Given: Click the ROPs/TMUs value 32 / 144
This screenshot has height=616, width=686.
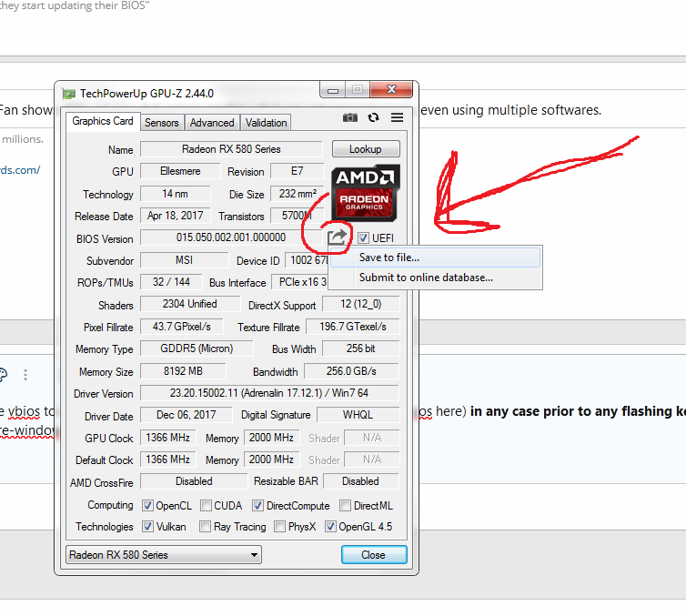Looking at the screenshot, I should [171, 282].
